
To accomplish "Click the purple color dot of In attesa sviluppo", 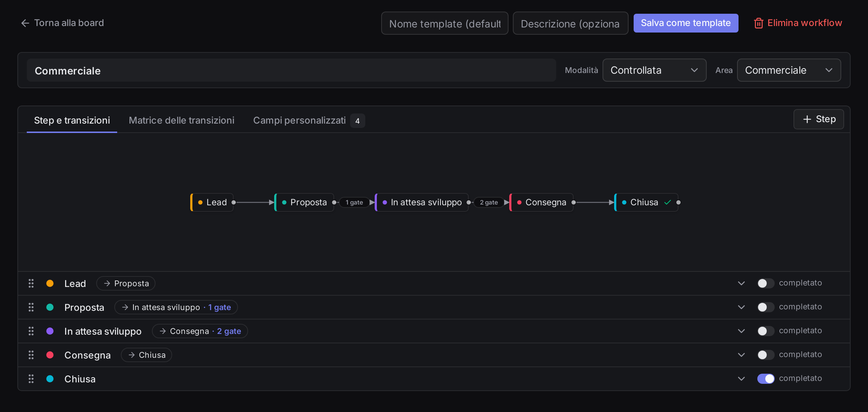I will pos(50,331).
